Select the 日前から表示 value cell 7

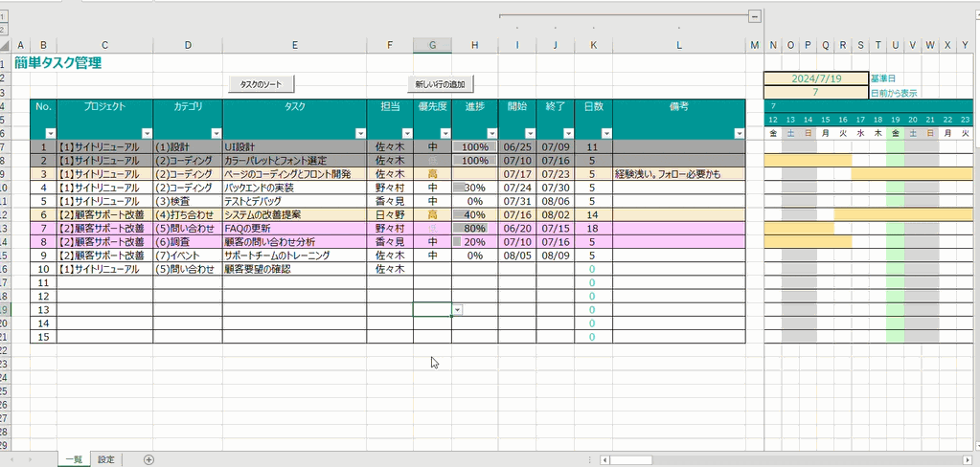(816, 93)
